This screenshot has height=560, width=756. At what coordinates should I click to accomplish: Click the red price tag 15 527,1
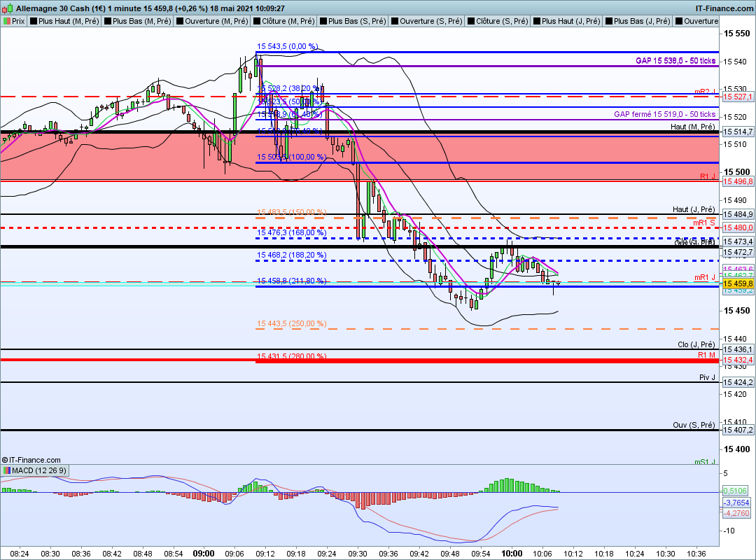tap(738, 97)
